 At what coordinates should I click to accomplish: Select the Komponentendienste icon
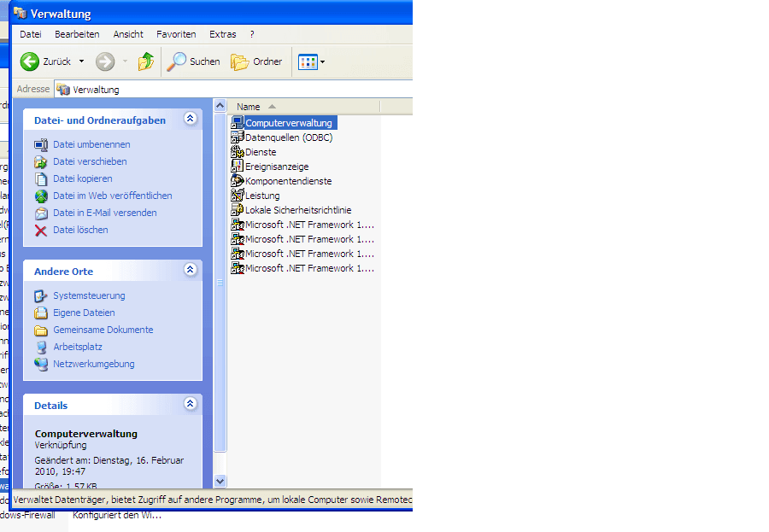tap(238, 181)
